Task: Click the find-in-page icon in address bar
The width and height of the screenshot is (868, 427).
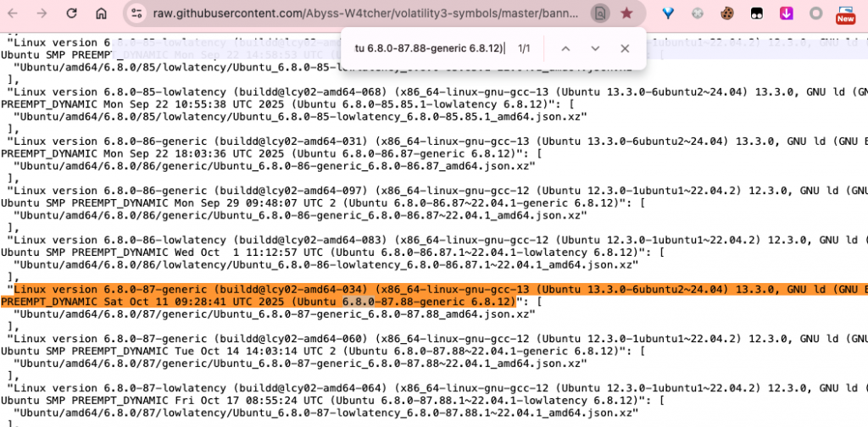Action: [x=600, y=14]
